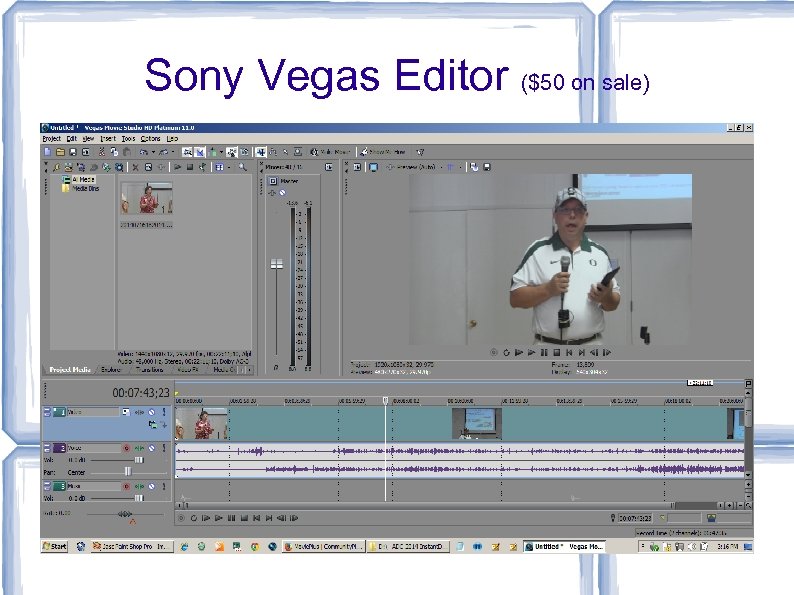Select the Normal Edit tool
This screenshot has height=595, width=794.
coord(261,152)
